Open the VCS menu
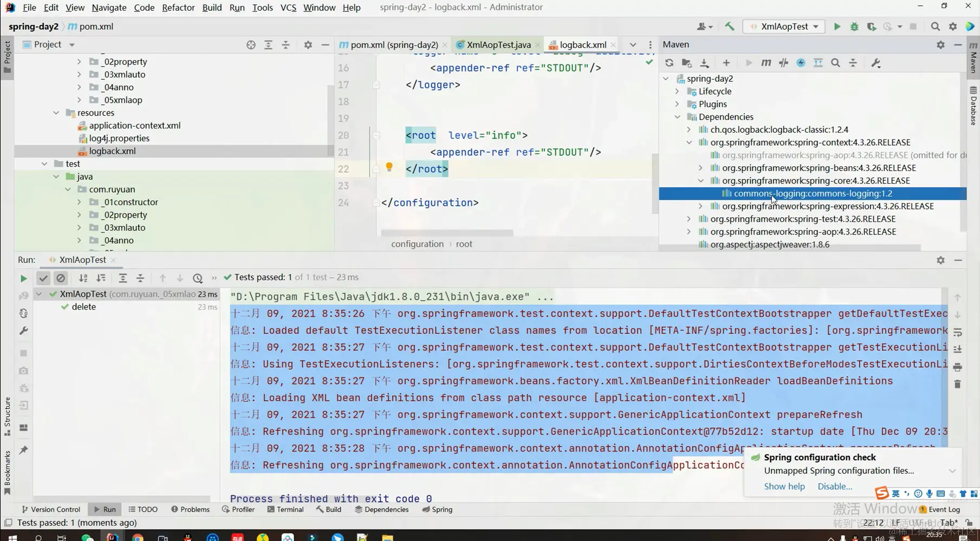 tap(288, 7)
